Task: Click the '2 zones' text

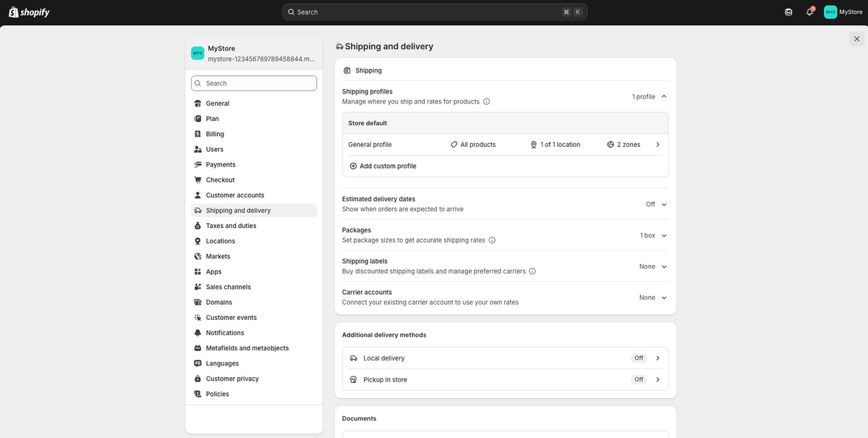Action: [629, 145]
